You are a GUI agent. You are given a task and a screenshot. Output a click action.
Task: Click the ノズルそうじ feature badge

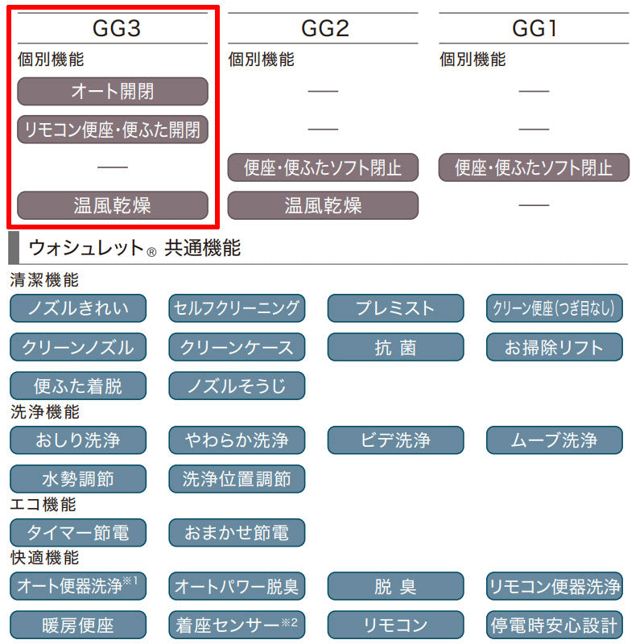(237, 386)
